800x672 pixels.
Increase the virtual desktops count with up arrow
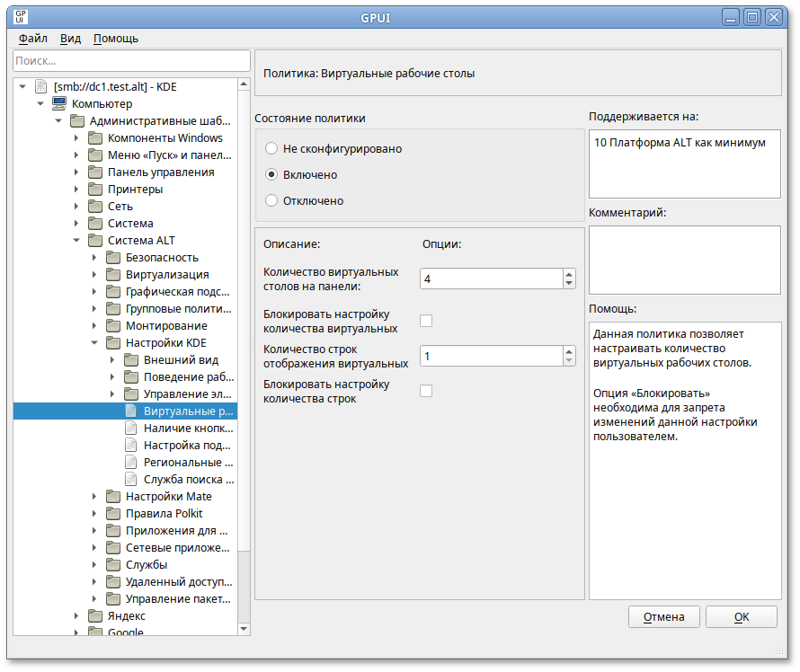(x=568, y=275)
